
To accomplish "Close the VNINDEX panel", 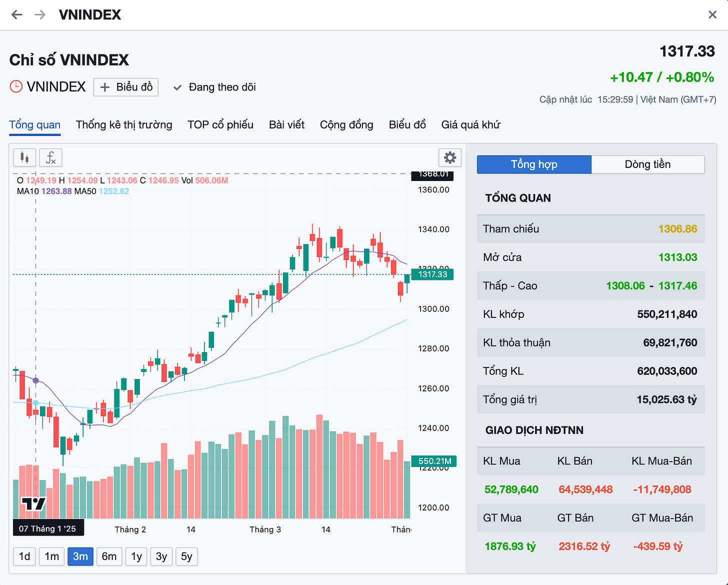I will coord(712,14).
